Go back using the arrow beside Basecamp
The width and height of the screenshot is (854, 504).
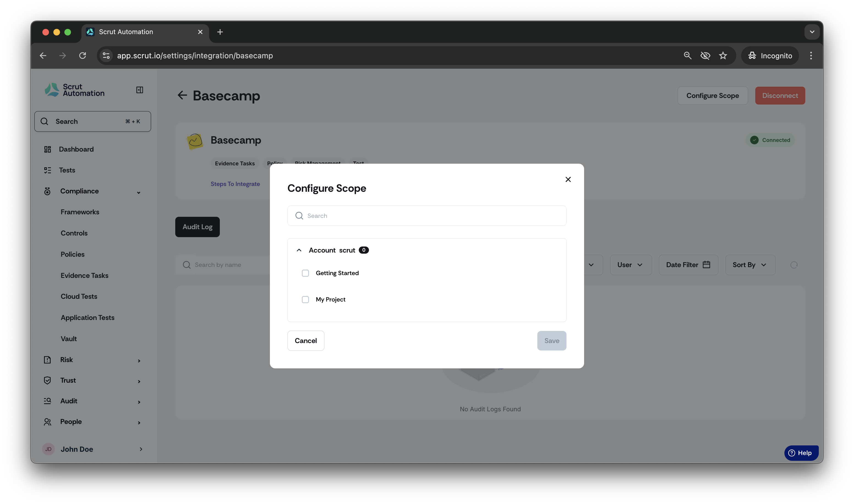coord(182,95)
